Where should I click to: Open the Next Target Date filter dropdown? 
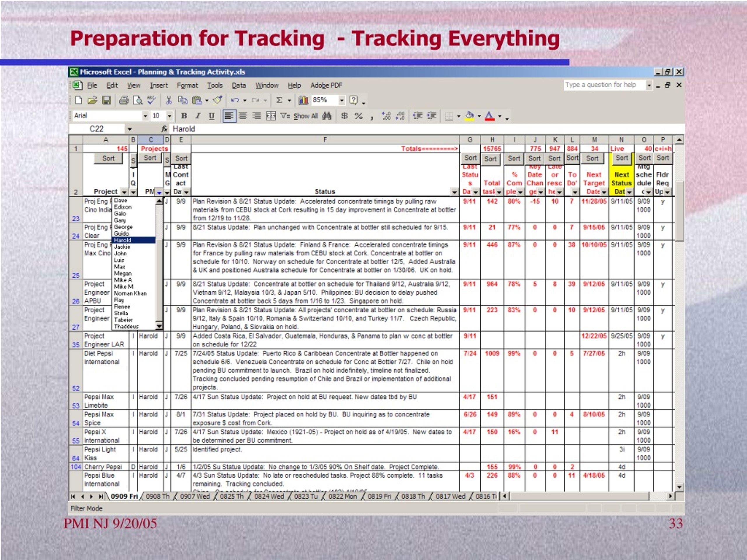click(x=604, y=192)
